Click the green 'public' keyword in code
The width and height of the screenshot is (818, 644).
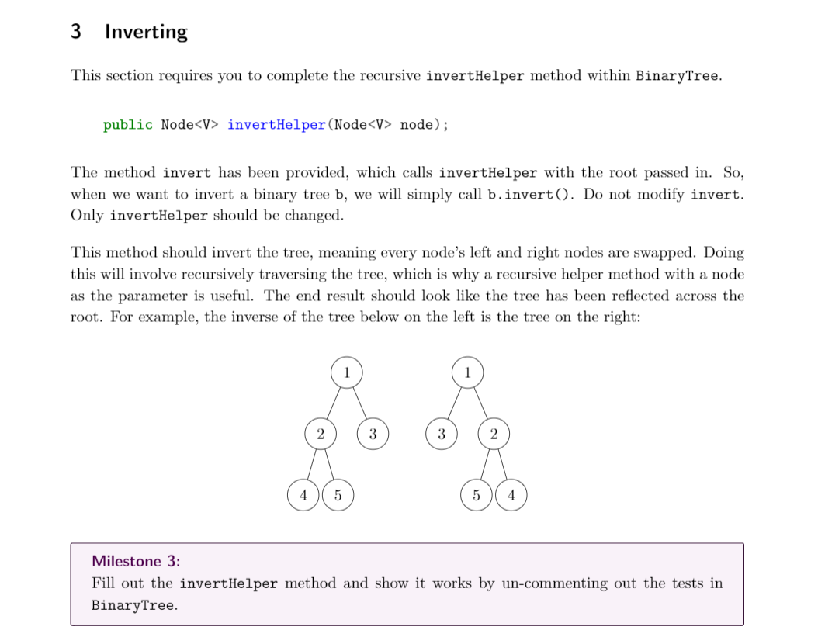(x=128, y=125)
